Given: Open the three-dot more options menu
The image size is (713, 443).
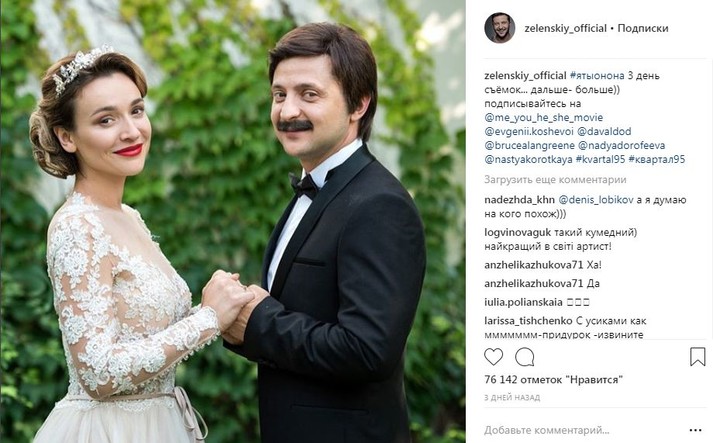Looking at the screenshot, I should point(696,430).
